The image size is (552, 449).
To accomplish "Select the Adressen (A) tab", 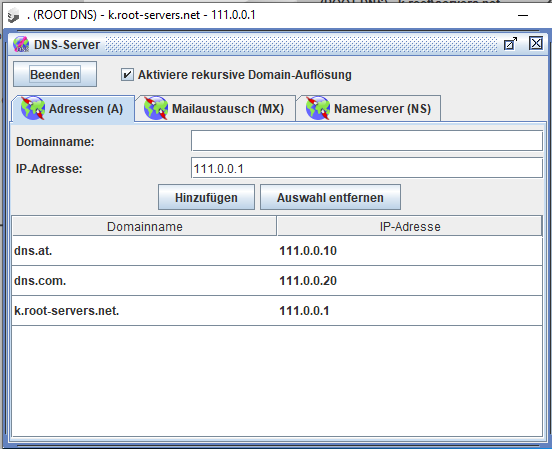I will pos(73,108).
